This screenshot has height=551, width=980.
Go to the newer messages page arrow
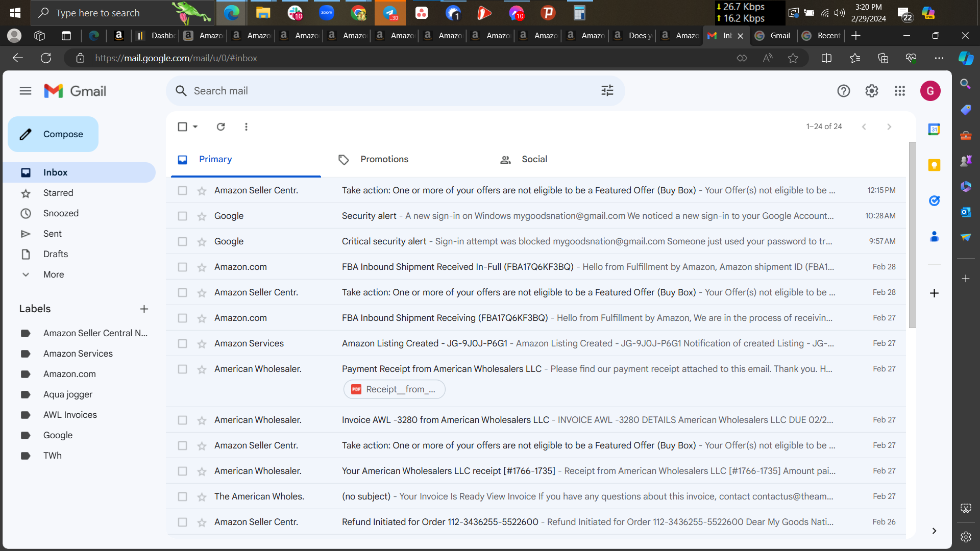coord(864,127)
